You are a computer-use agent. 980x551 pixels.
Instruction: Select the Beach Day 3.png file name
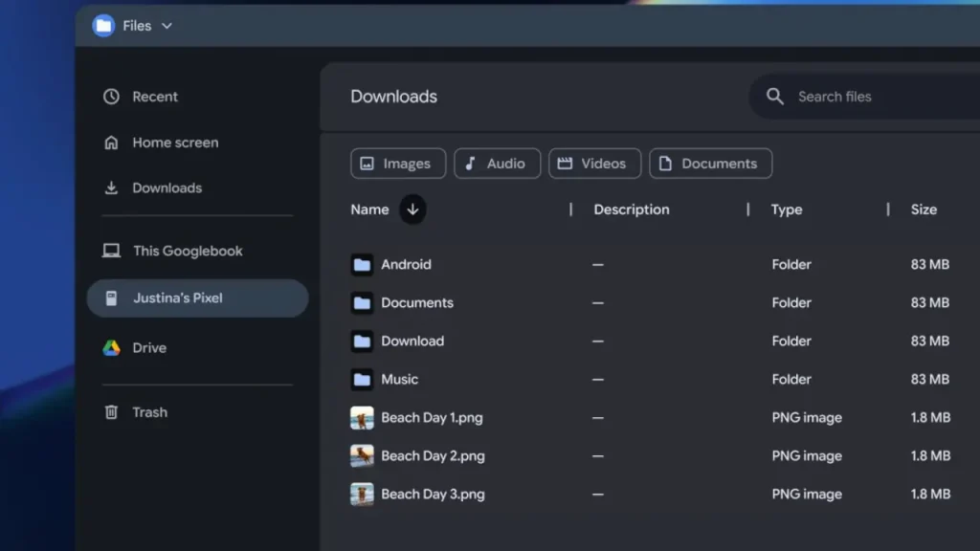(434, 495)
